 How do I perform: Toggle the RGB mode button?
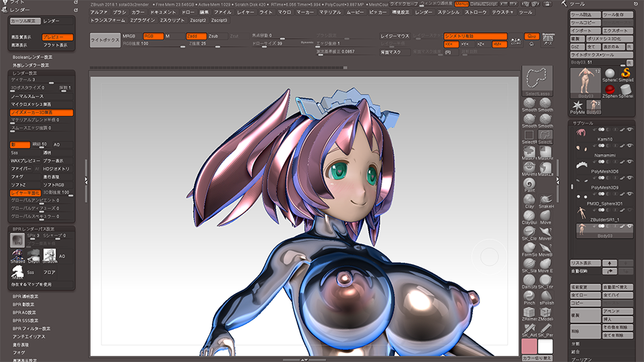click(x=153, y=36)
